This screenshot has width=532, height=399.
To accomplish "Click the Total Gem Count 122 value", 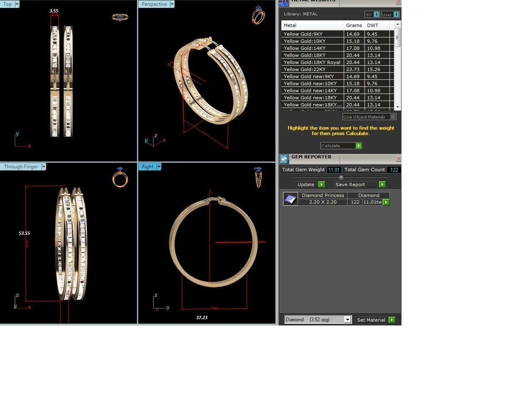I will [394, 170].
